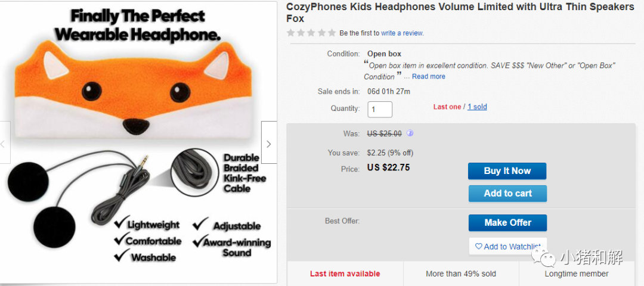
Task: Focus the Quantity input box
Action: [380, 110]
